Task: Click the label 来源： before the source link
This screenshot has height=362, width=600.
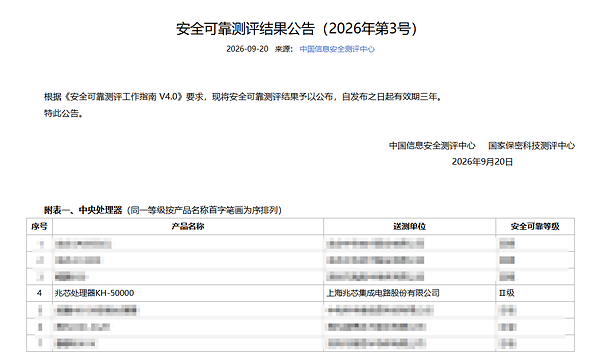Action: pyautogui.click(x=284, y=49)
